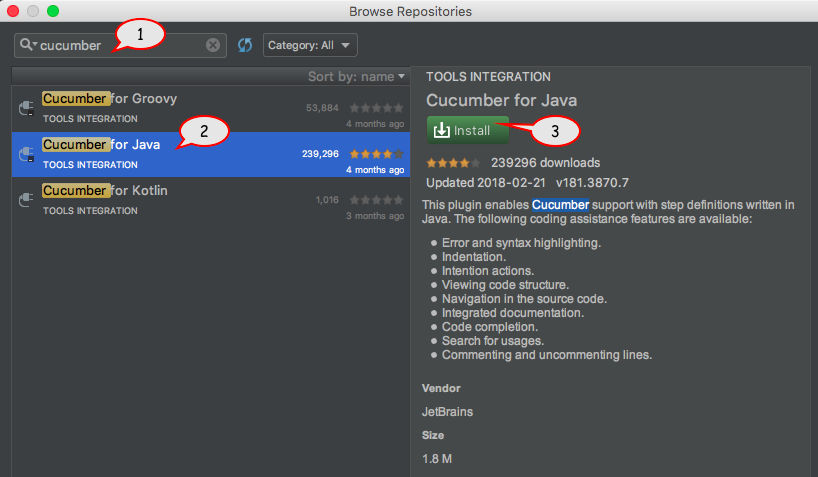The height and width of the screenshot is (477, 818).
Task: Click the green window zoom button
Action: click(x=53, y=11)
